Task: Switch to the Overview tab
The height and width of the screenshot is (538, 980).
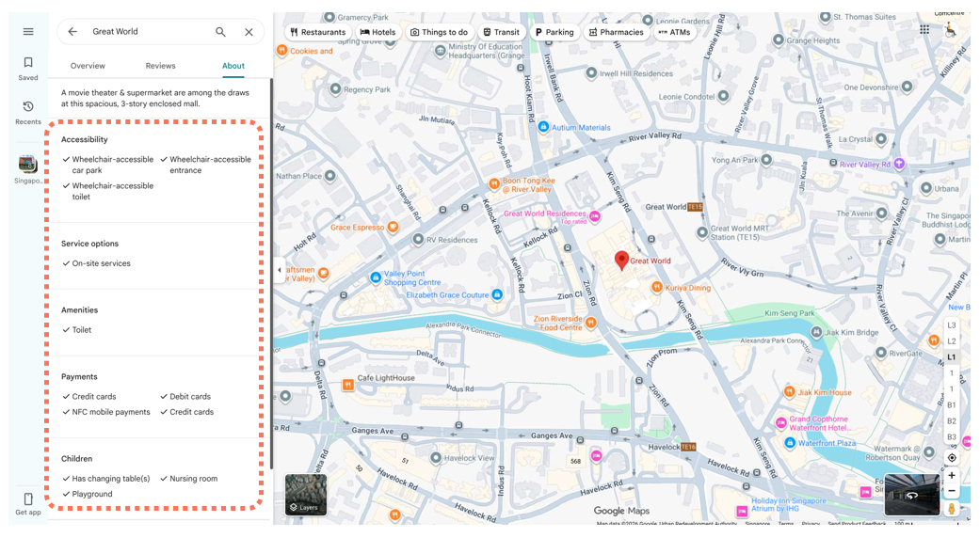Action: coord(88,66)
